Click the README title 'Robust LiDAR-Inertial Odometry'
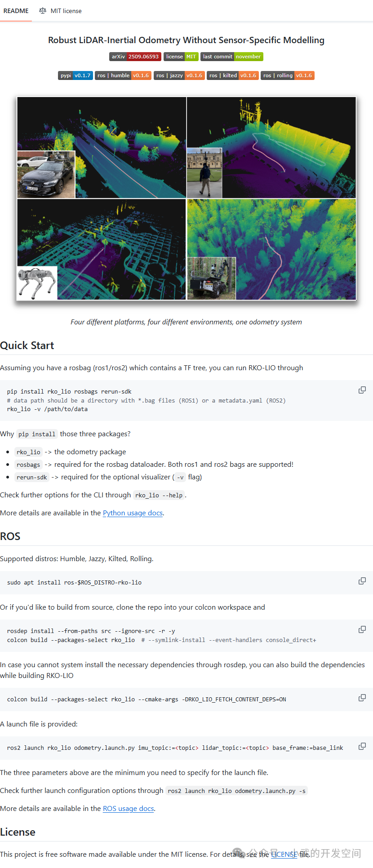This screenshot has width=373, height=868. click(186, 40)
